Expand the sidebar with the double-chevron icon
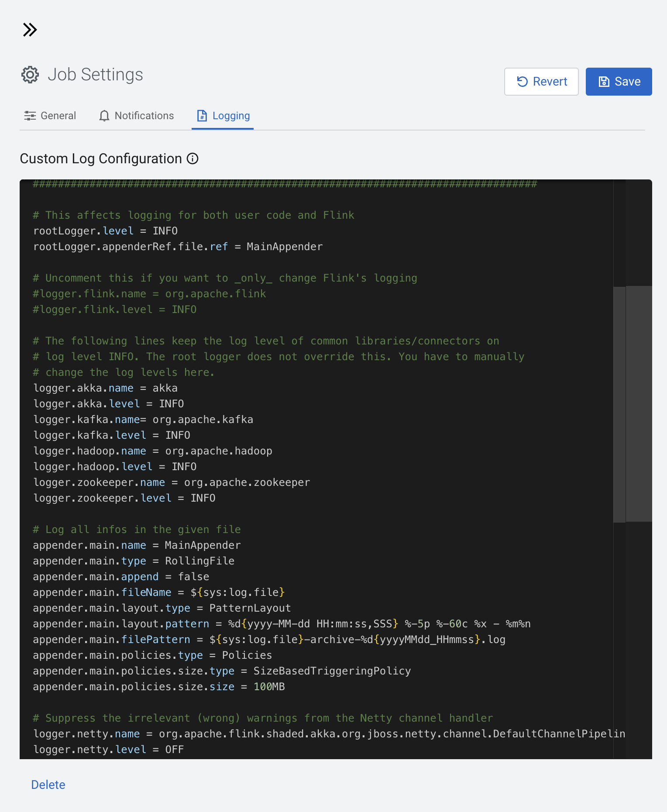 click(x=30, y=30)
